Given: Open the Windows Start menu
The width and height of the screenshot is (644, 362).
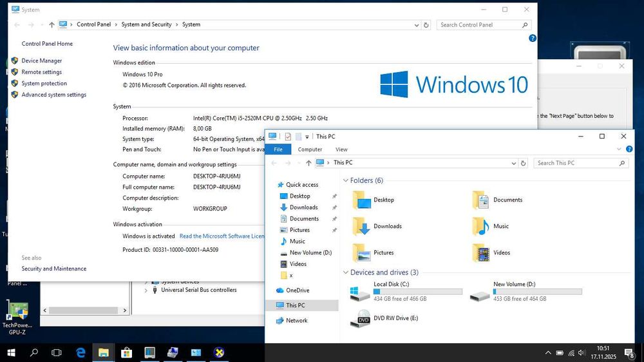Looking at the screenshot, I should [11, 352].
